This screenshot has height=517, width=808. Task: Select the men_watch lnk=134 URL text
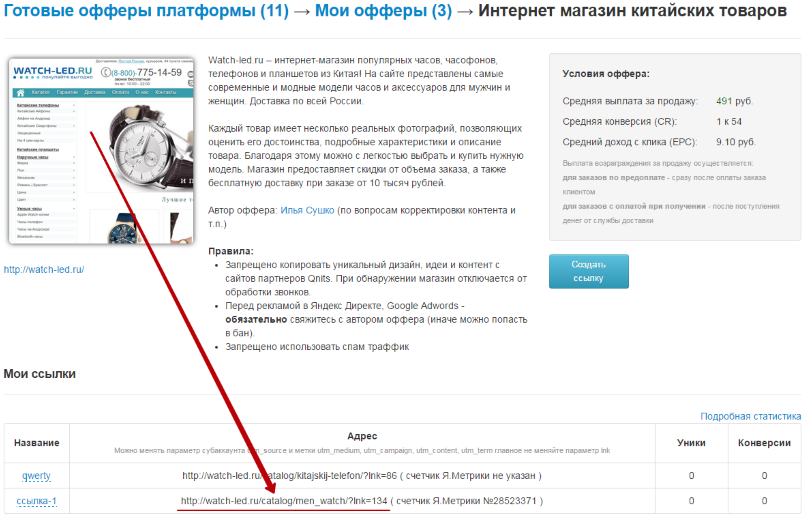[x=284, y=501]
